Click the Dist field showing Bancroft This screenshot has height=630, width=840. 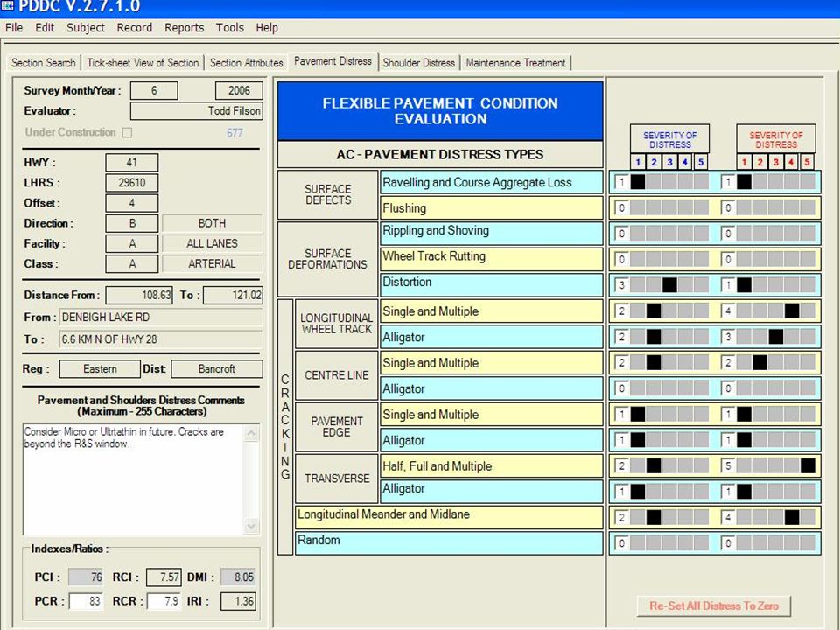[x=216, y=369]
